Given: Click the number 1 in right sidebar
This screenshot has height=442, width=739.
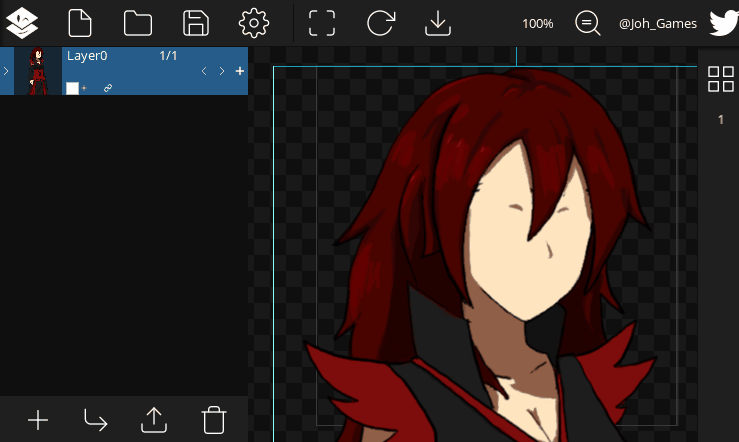Looking at the screenshot, I should pos(721,120).
